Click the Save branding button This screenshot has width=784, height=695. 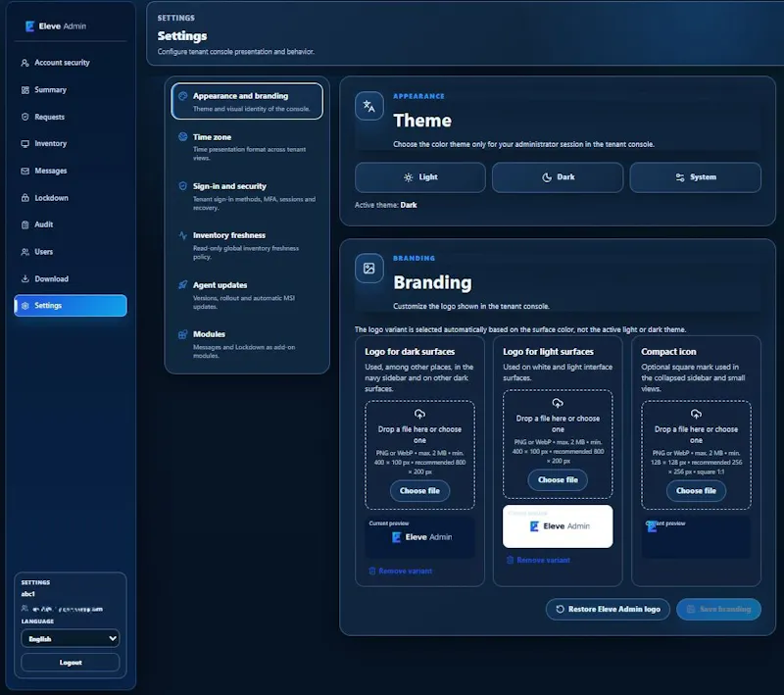point(718,609)
